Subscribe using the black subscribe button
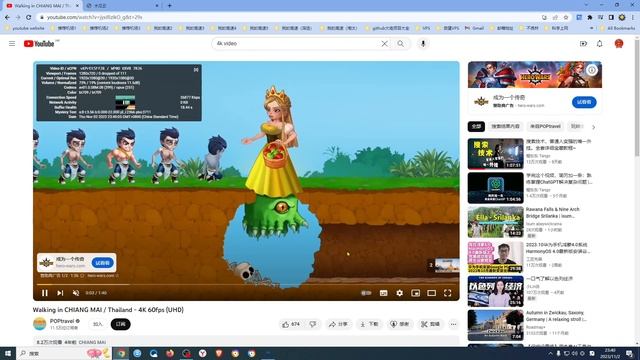The height and width of the screenshot is (360, 640). pos(120,324)
